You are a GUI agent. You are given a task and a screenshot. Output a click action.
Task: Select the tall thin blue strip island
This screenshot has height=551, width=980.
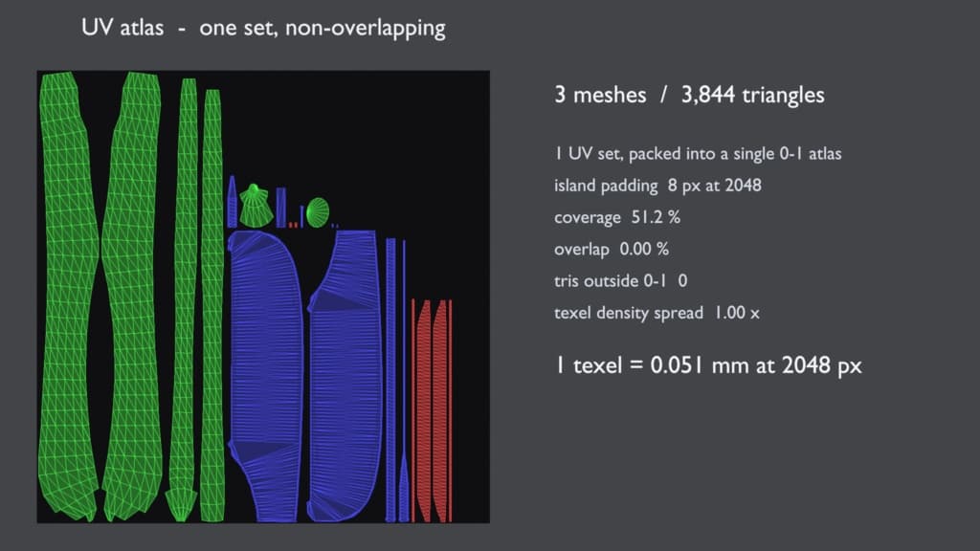tap(390, 380)
